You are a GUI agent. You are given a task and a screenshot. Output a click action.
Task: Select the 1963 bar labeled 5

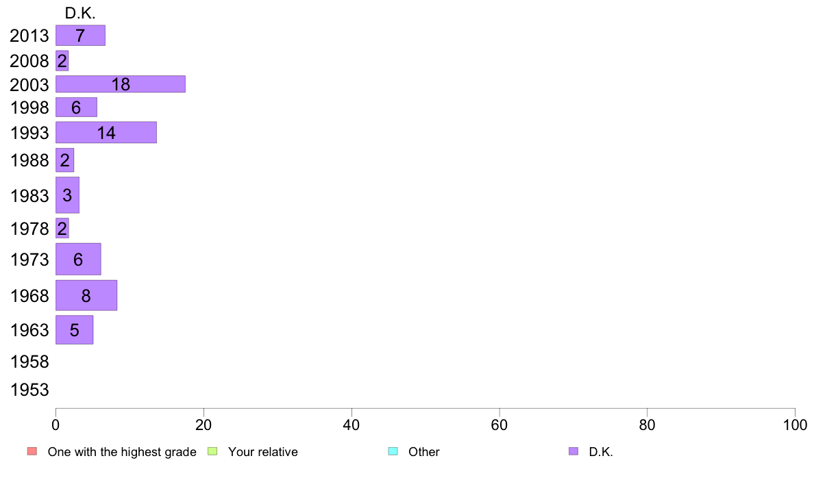(75, 329)
